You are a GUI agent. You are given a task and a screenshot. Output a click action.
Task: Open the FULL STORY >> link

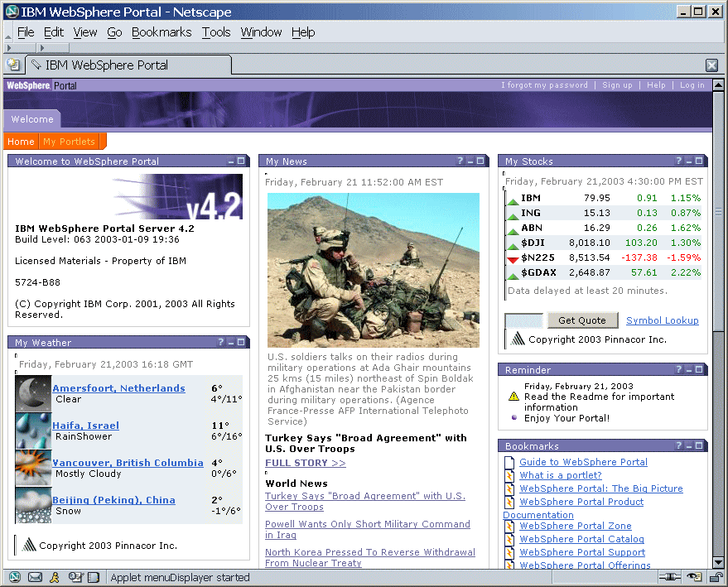pos(306,463)
